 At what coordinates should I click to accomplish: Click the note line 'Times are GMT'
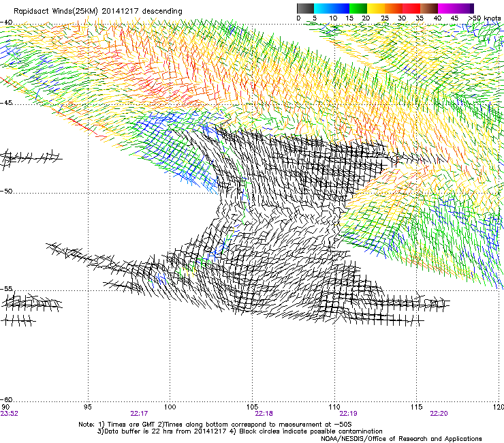pyautogui.click(x=131, y=425)
